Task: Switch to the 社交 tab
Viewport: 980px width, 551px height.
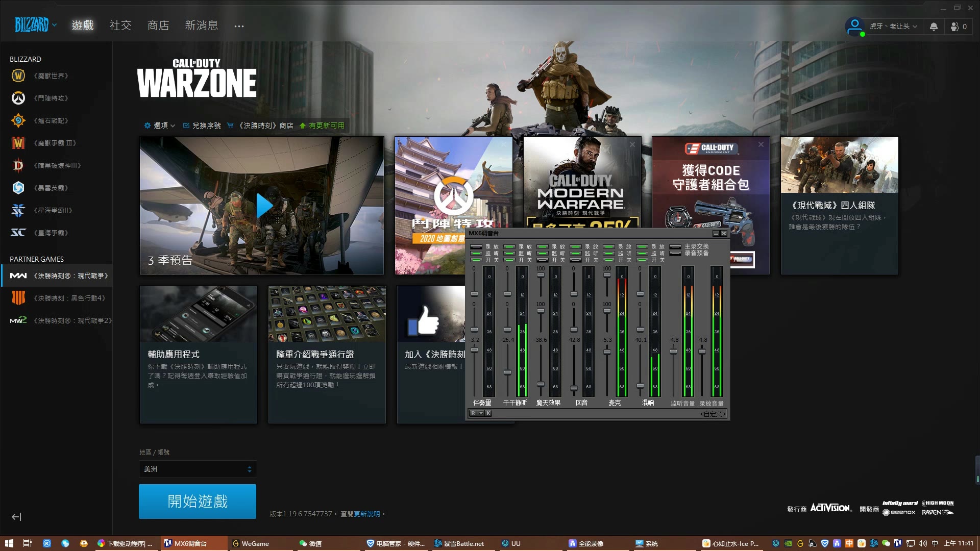Action: click(x=120, y=25)
